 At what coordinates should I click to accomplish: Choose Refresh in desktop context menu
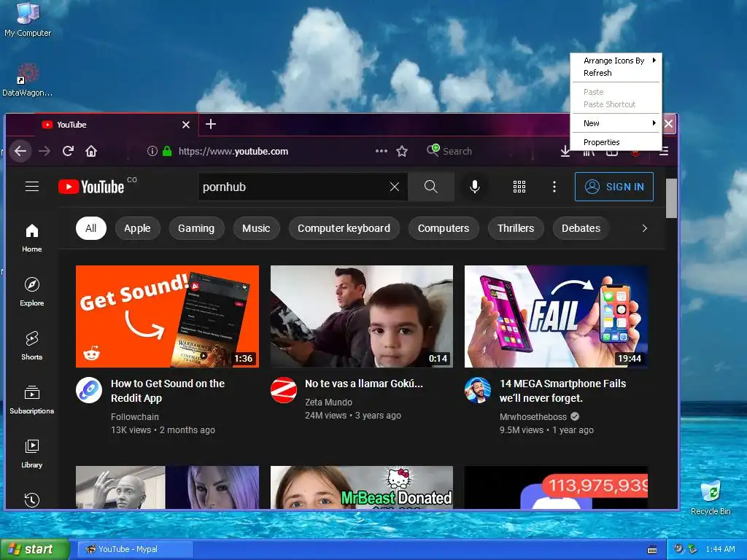(616, 73)
